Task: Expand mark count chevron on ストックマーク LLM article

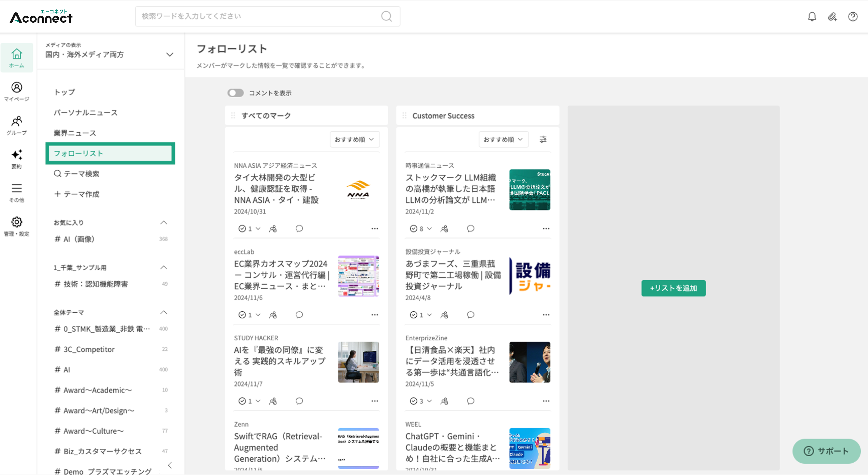Action: point(430,229)
